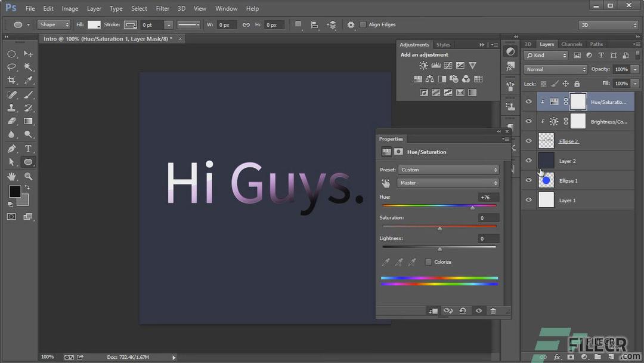Reset Hue/Saturation to defaults in Properties panel

[463, 310]
